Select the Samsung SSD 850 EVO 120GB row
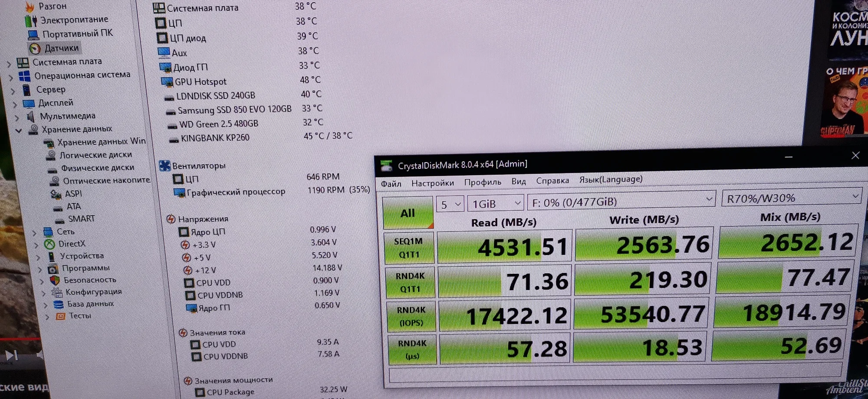The image size is (868, 399). 245,110
